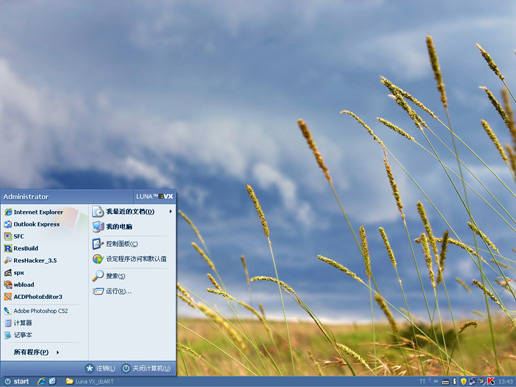516x387 pixels.
Task: Launch the spx program
Action: (14, 273)
